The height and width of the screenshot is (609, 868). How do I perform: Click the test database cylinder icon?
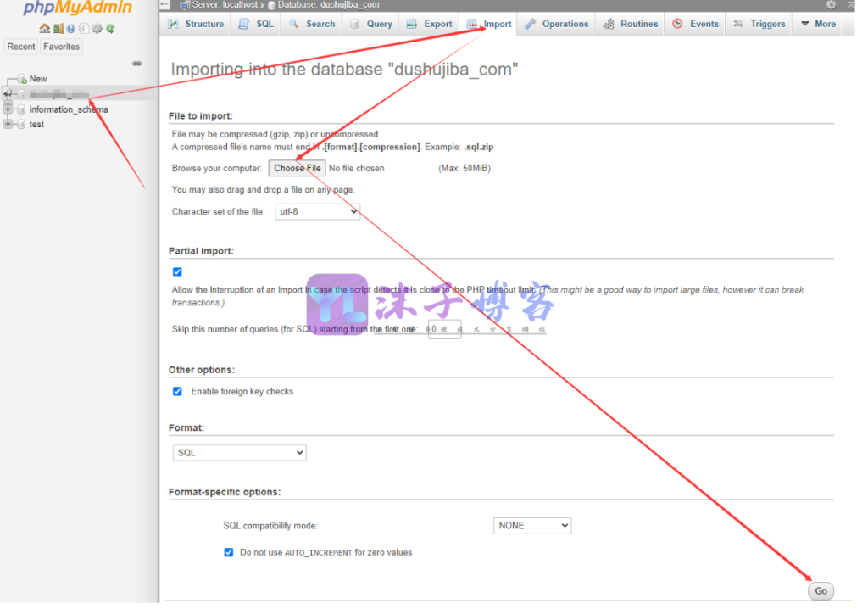21,124
